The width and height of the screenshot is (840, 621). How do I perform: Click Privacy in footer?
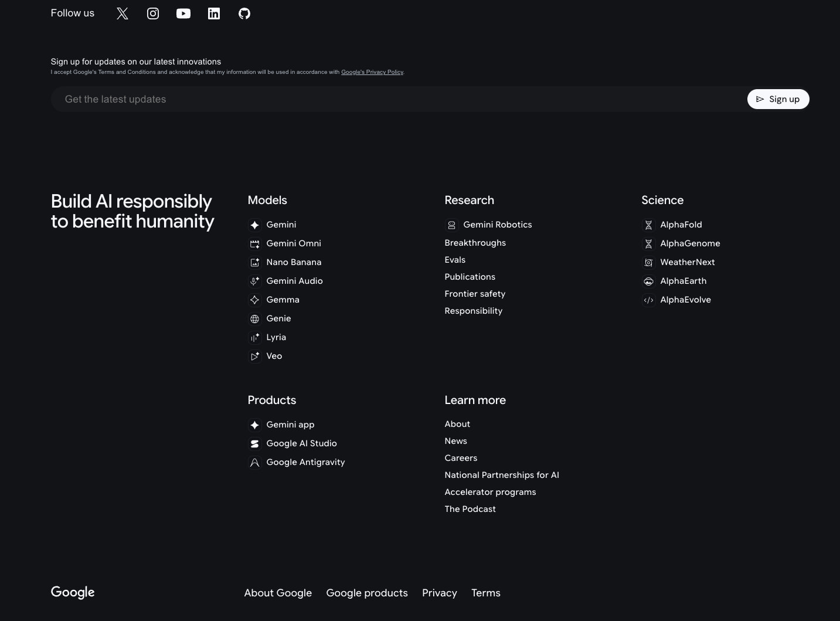pyautogui.click(x=440, y=593)
